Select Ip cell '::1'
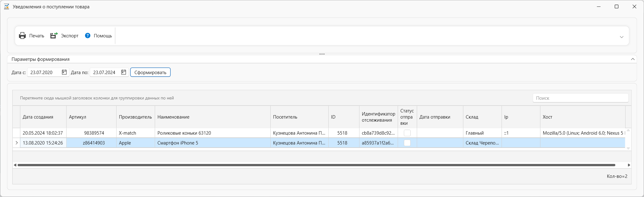The image size is (644, 197). [x=521, y=133]
